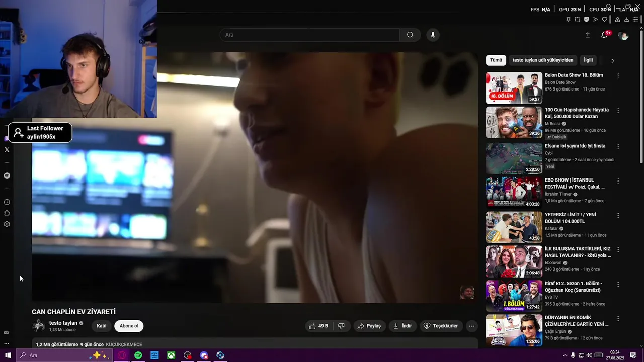Open the shield ad-blocker icon
Screen dimensions: 644x362
click(x=587, y=20)
